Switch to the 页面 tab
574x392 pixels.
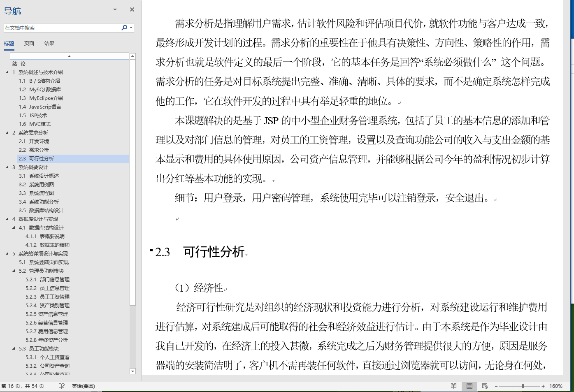click(29, 43)
